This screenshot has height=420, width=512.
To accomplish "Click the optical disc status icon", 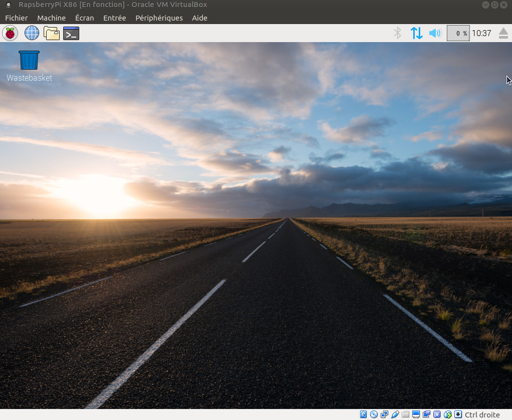I will coord(374,414).
